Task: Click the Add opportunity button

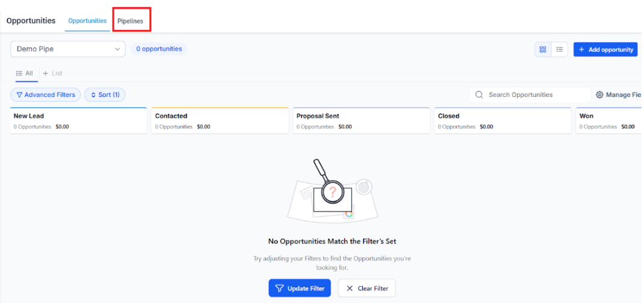Action: (x=605, y=49)
